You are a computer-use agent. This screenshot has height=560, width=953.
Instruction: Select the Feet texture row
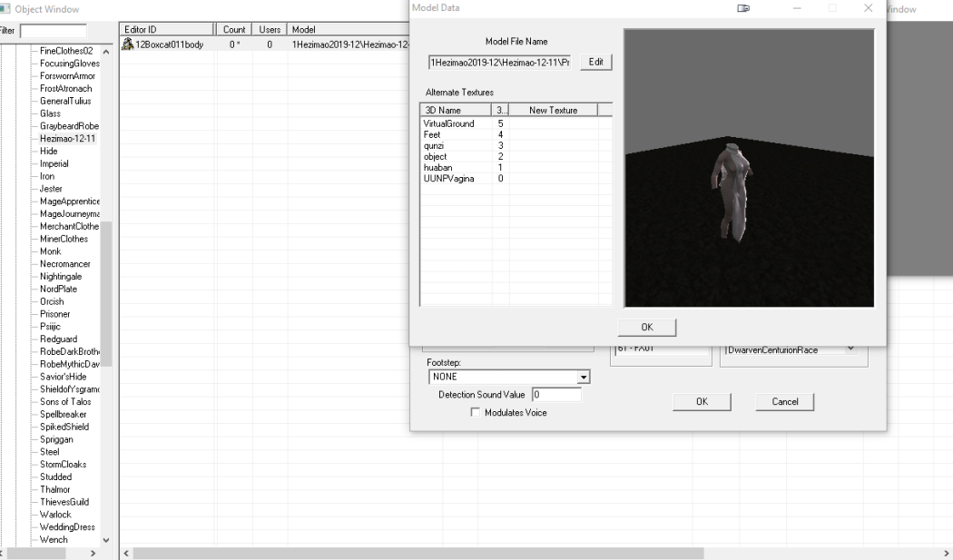[516, 134]
